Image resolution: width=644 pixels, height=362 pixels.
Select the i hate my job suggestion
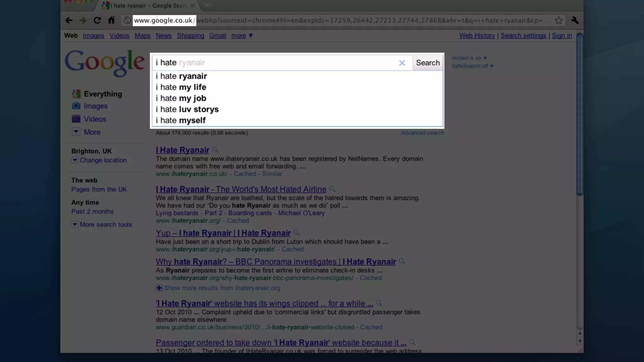pos(181,98)
